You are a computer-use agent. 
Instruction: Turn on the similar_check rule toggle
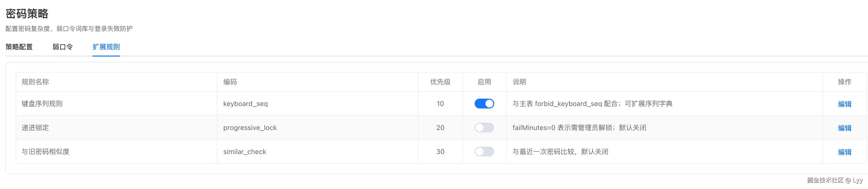484,152
